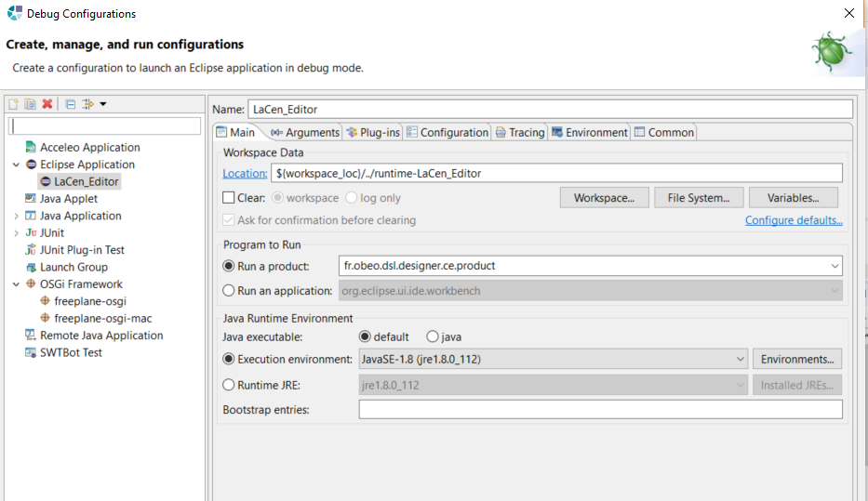868x501 pixels.
Task: Select freeplane-osgi configuration
Action: (90, 301)
